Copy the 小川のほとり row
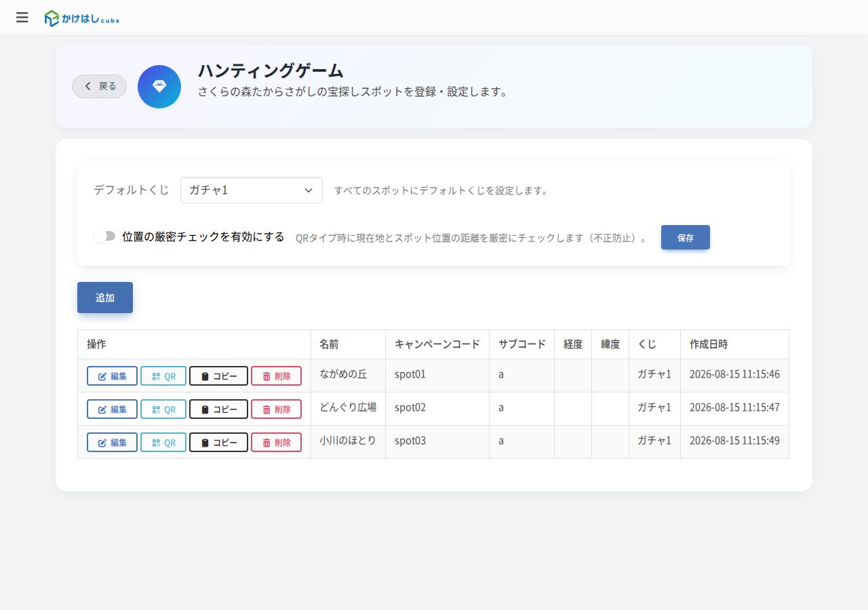 click(218, 442)
